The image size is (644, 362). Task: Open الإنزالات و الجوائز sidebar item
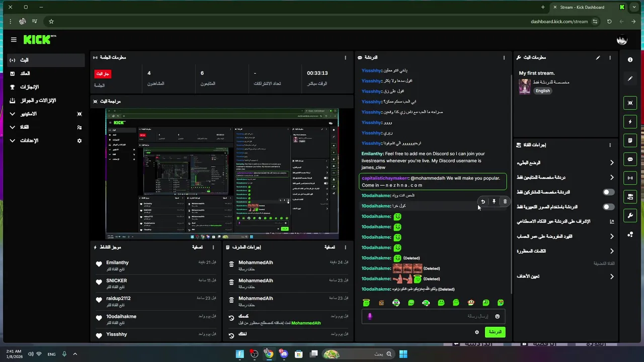(46, 101)
